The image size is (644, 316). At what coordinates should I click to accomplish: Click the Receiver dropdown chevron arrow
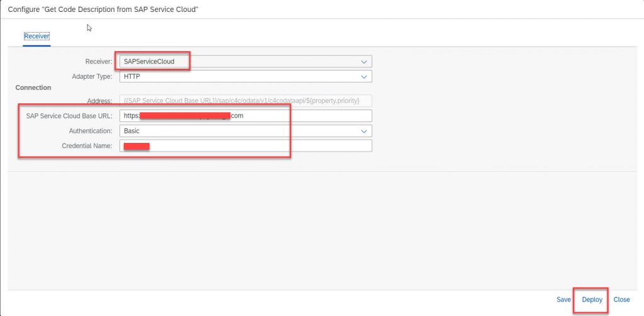coord(364,62)
